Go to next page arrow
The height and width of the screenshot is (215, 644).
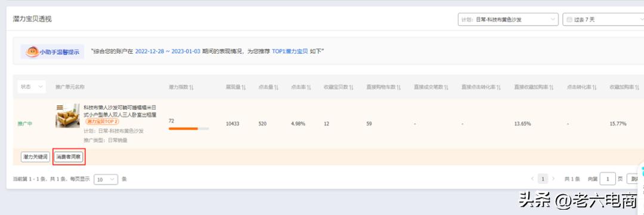[x=553, y=179]
